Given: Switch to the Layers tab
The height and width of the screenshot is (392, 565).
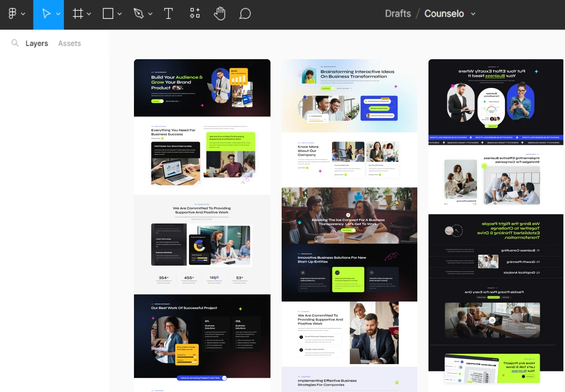Looking at the screenshot, I should coord(37,43).
